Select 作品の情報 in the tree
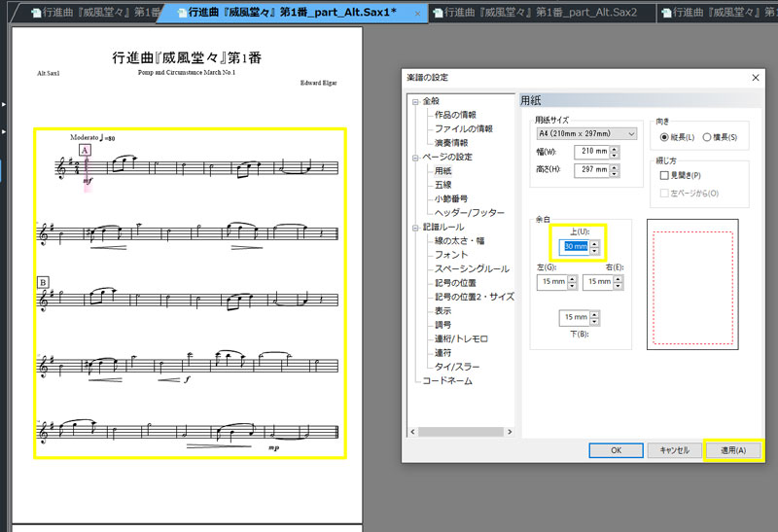778x532 pixels. point(455,115)
